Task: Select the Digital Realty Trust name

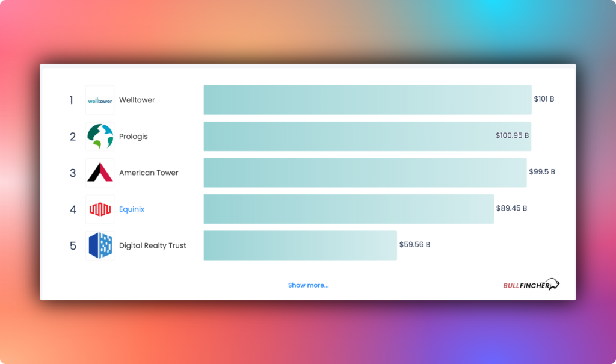Action: click(x=152, y=245)
